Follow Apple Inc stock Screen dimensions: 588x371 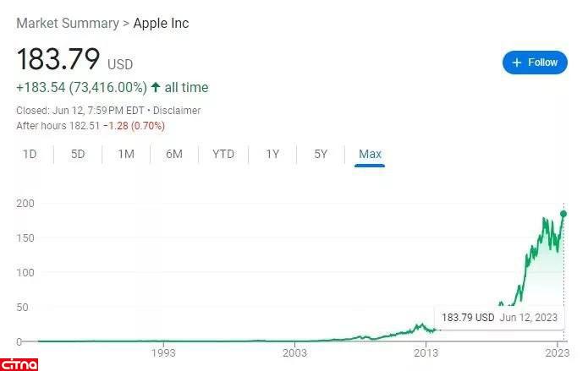click(x=536, y=63)
